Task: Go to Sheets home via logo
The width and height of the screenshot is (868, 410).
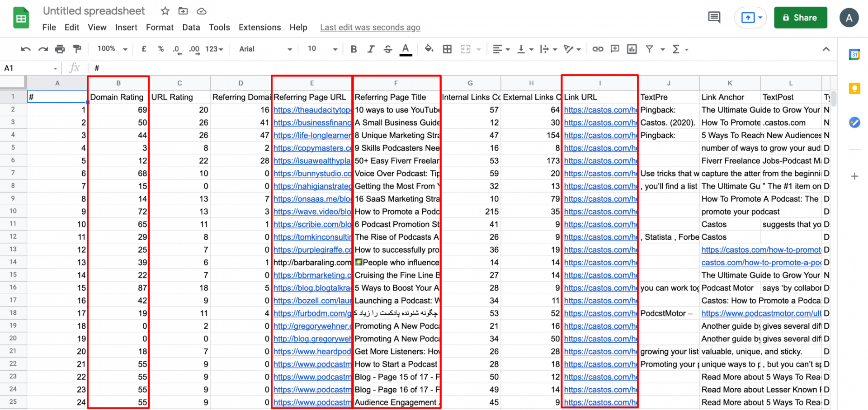Action: coord(21,18)
